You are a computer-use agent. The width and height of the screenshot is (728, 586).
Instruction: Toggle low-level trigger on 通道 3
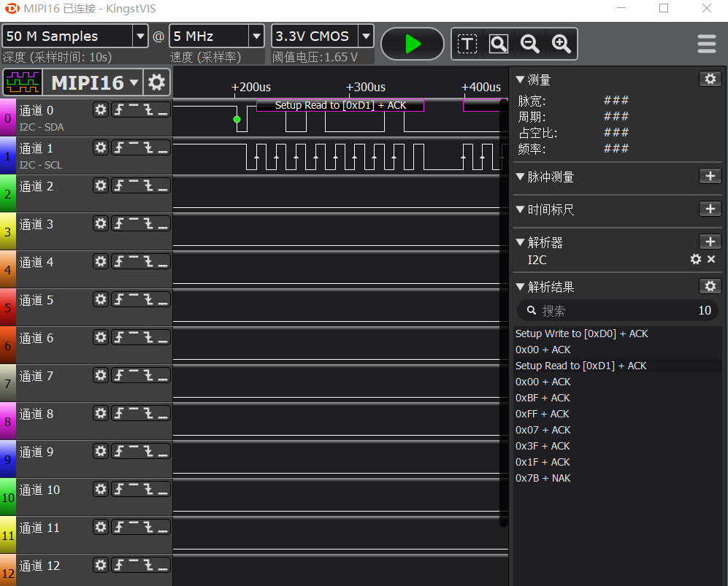pos(163,224)
